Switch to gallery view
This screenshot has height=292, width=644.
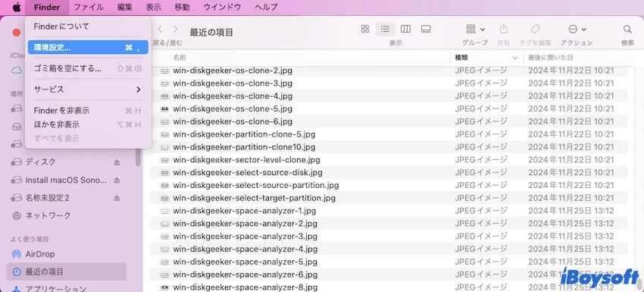[426, 29]
